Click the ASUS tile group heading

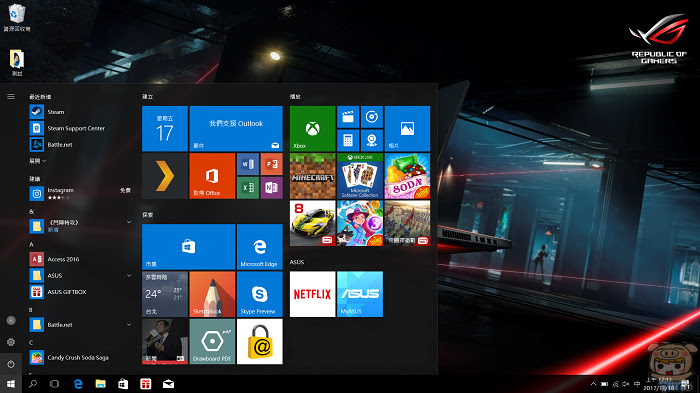click(297, 262)
